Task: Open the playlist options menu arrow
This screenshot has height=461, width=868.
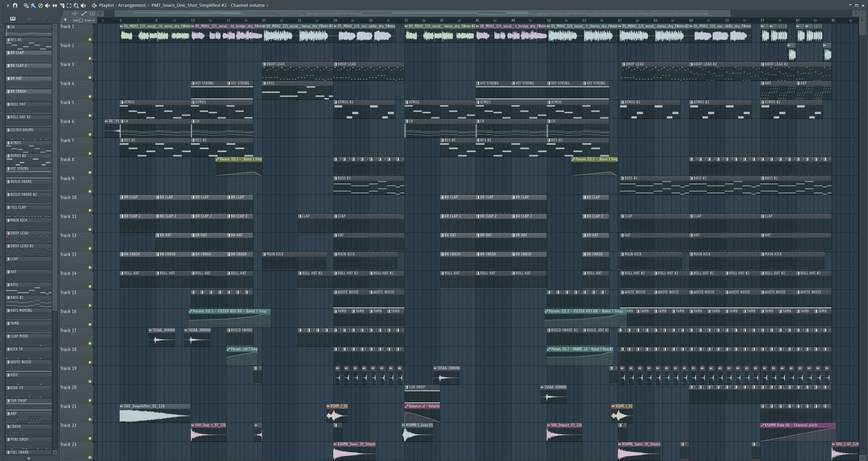Action: tap(8, 5)
